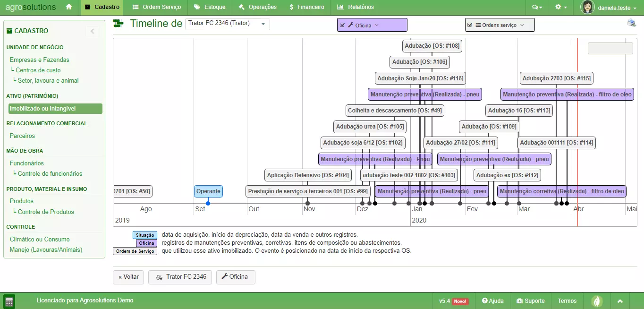Click the Voltar button

(128, 277)
